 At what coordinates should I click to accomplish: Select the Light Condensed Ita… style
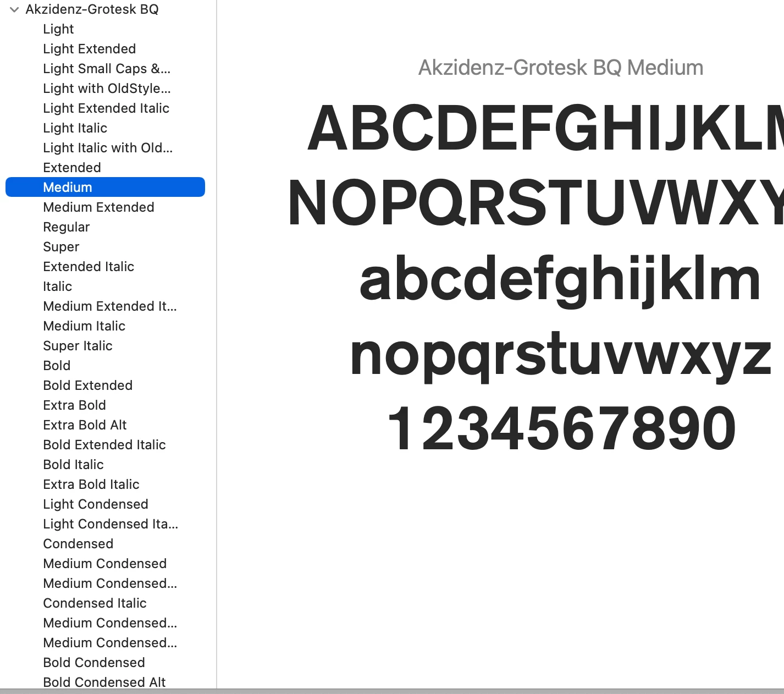(105, 524)
